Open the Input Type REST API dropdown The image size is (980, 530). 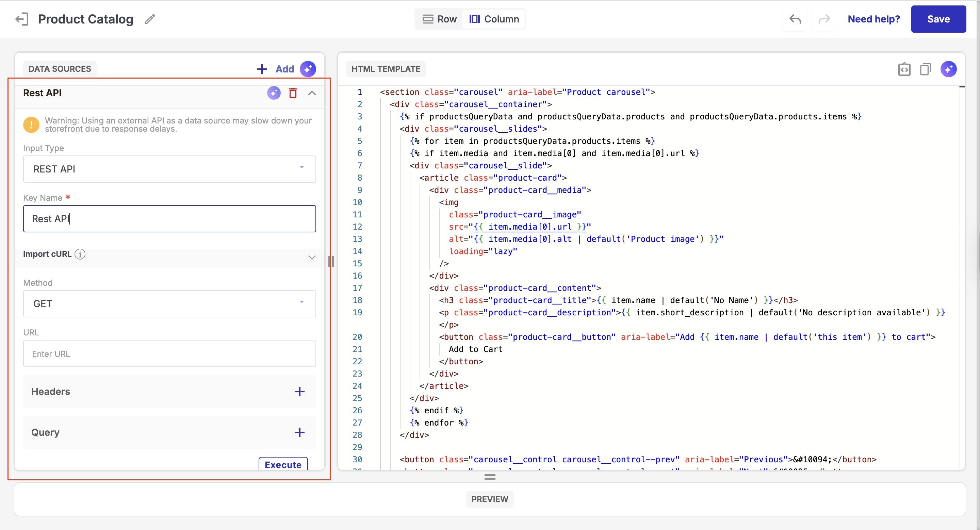(x=169, y=169)
